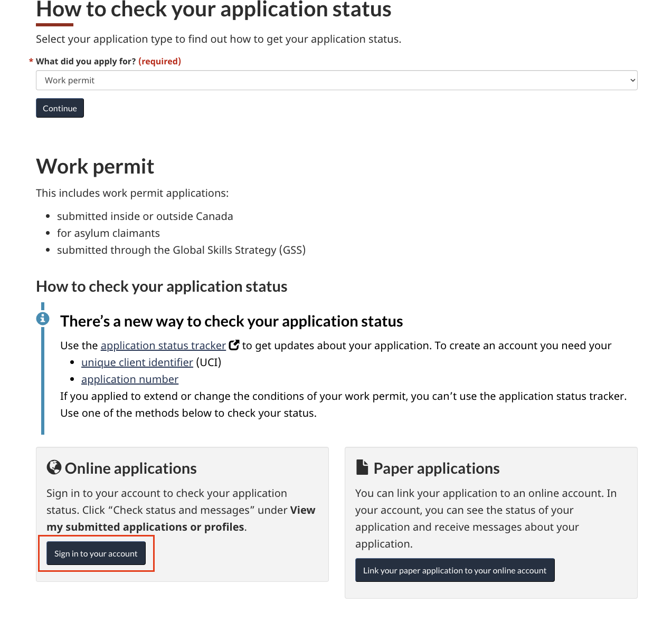Viewport: 672px width, 623px height.
Task: Click the document icon beside Paper applications
Action: [x=362, y=467]
